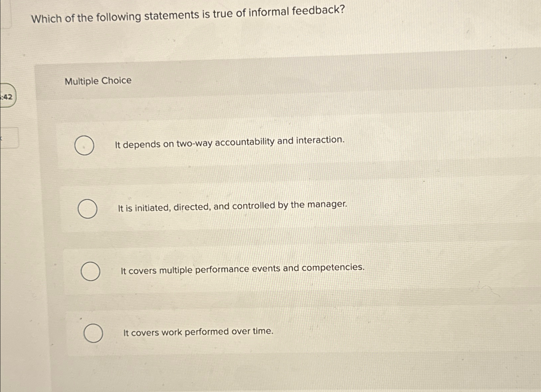The image size is (541, 392).
Task: Pick the option about work performed over time
Action: click(93, 333)
